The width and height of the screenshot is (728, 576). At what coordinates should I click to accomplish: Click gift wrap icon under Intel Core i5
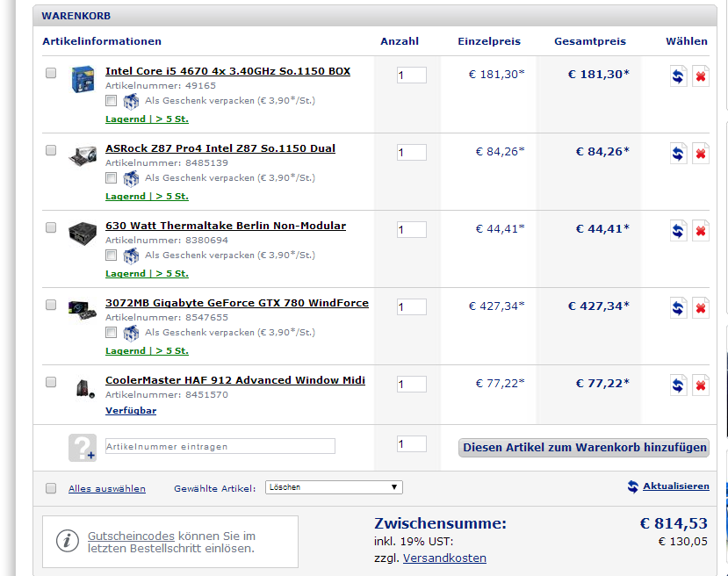click(131, 101)
